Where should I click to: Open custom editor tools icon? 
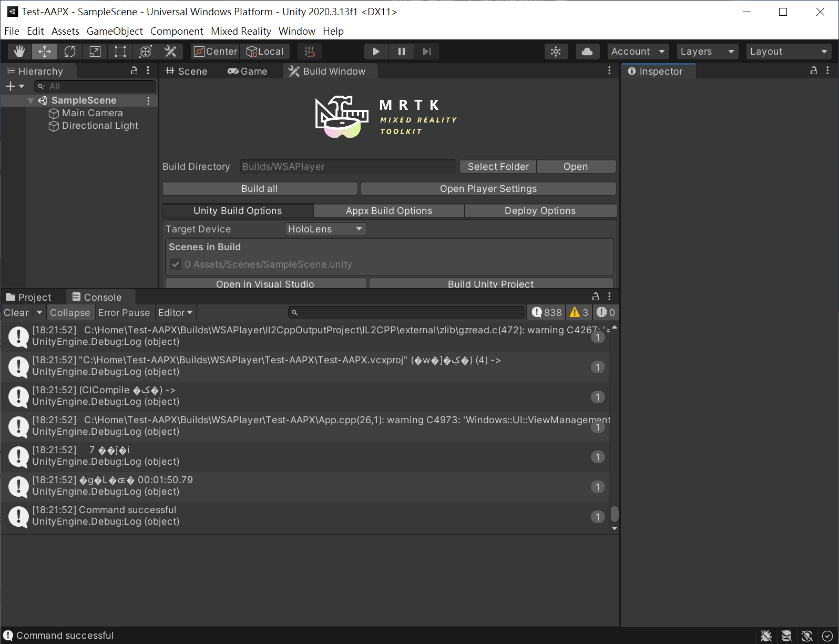point(170,52)
